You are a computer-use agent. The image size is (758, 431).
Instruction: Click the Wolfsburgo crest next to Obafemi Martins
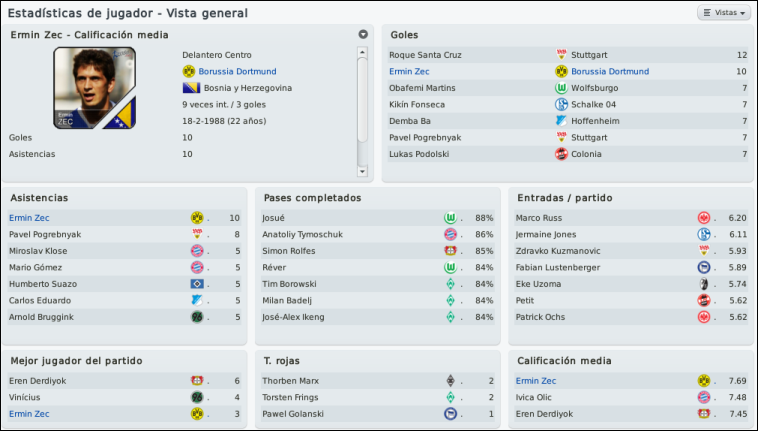561,88
